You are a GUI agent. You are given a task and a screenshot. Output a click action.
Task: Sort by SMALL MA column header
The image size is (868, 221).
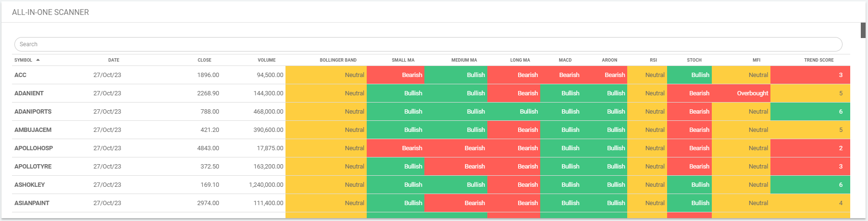click(403, 60)
